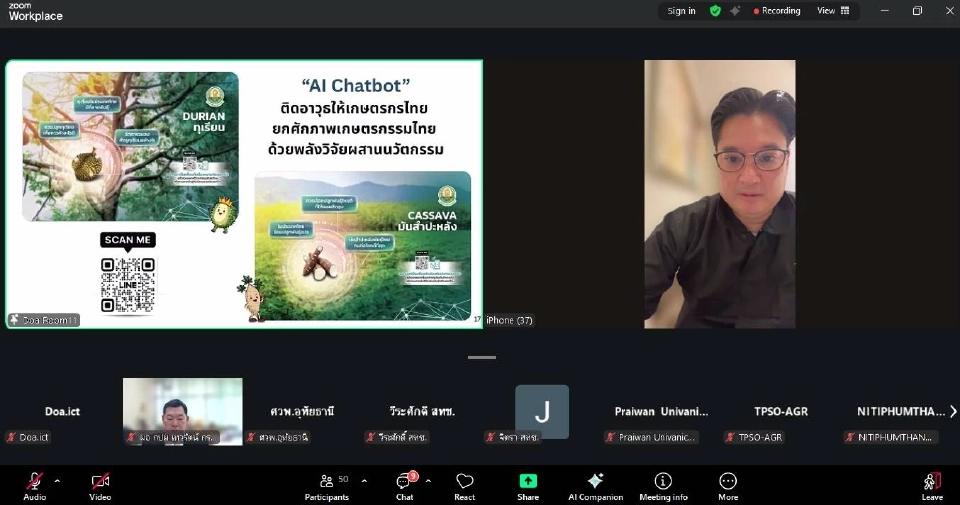Expand the audio options caret
960x505 pixels.
(57, 481)
